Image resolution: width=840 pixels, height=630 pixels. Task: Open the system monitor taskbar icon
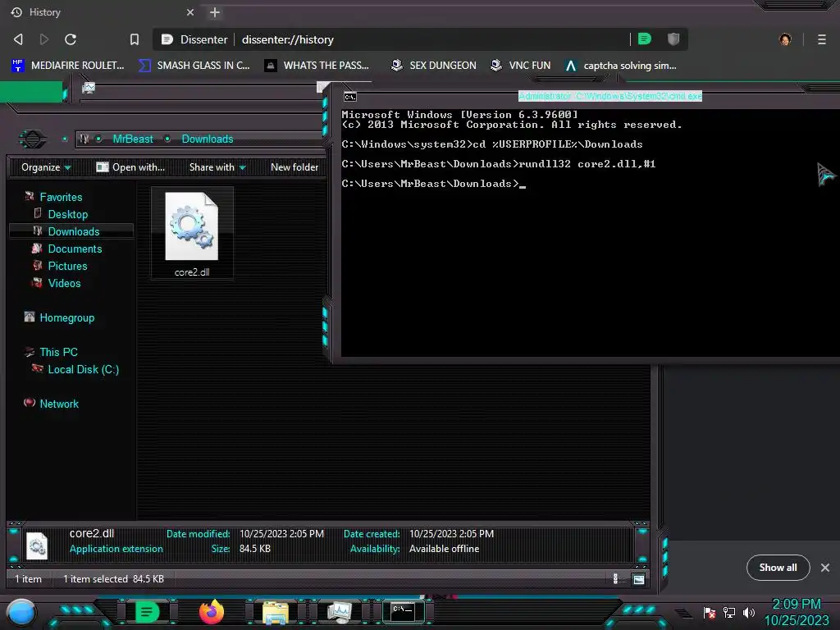[340, 612]
